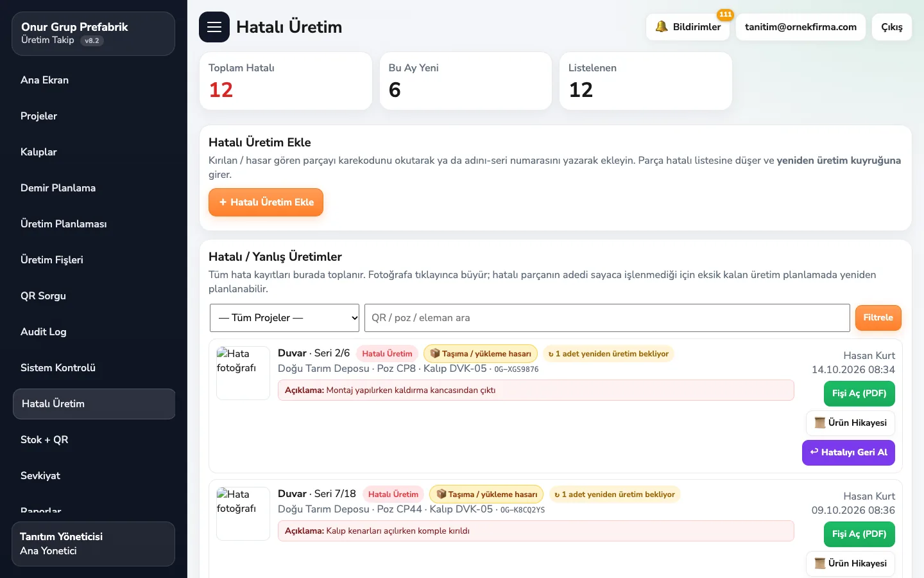Go to Stok + QR page
The width and height of the screenshot is (924, 578).
(94, 440)
